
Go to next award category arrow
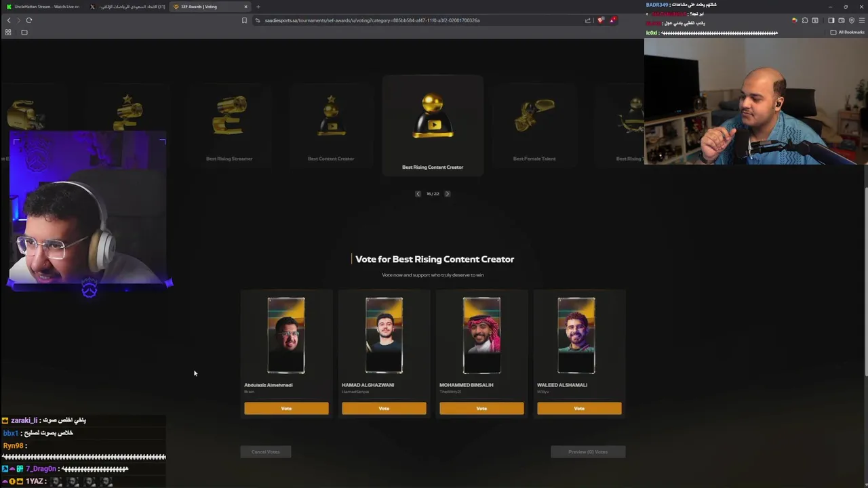pyautogui.click(x=447, y=194)
